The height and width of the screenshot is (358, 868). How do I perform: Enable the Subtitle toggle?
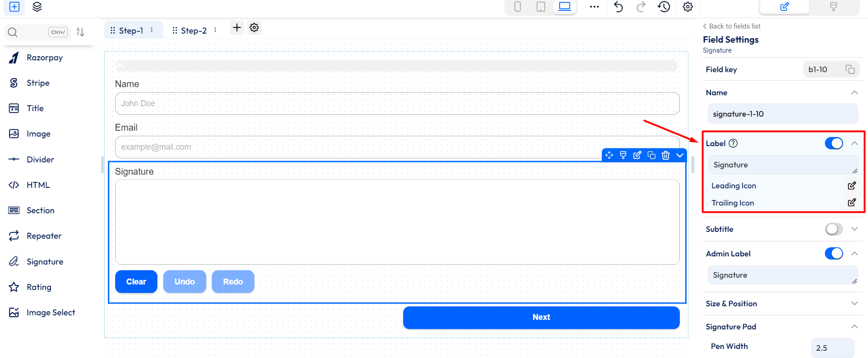834,229
